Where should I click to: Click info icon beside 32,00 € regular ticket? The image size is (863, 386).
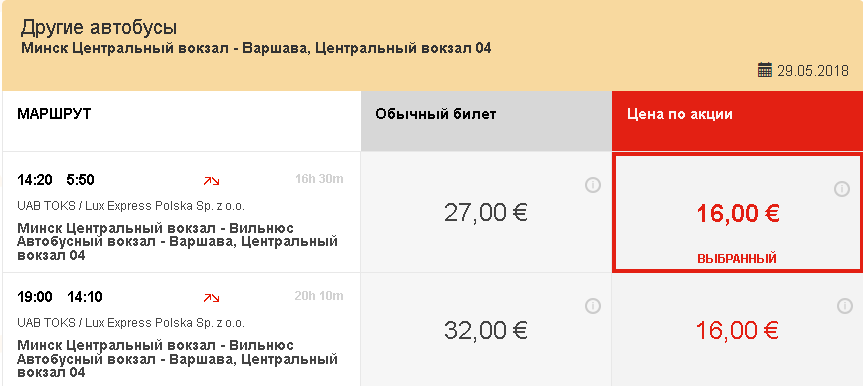tap(592, 306)
